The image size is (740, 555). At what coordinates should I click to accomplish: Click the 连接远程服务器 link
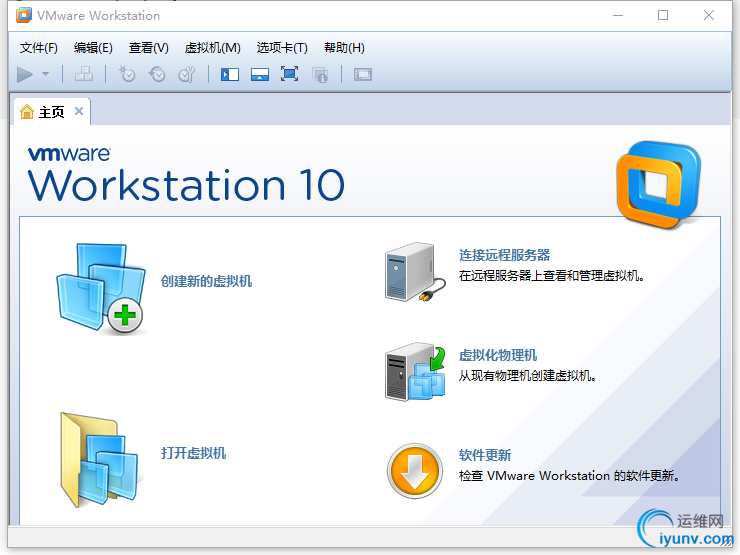(505, 255)
